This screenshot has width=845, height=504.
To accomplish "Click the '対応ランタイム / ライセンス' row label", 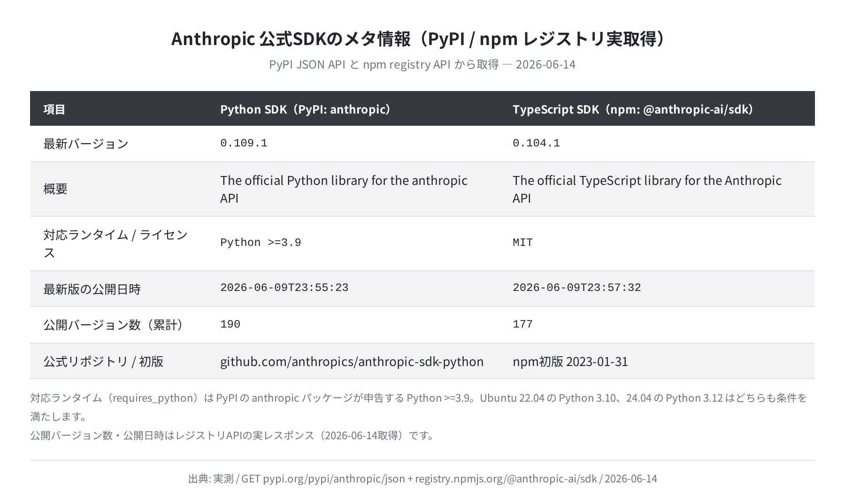I will coord(115,244).
